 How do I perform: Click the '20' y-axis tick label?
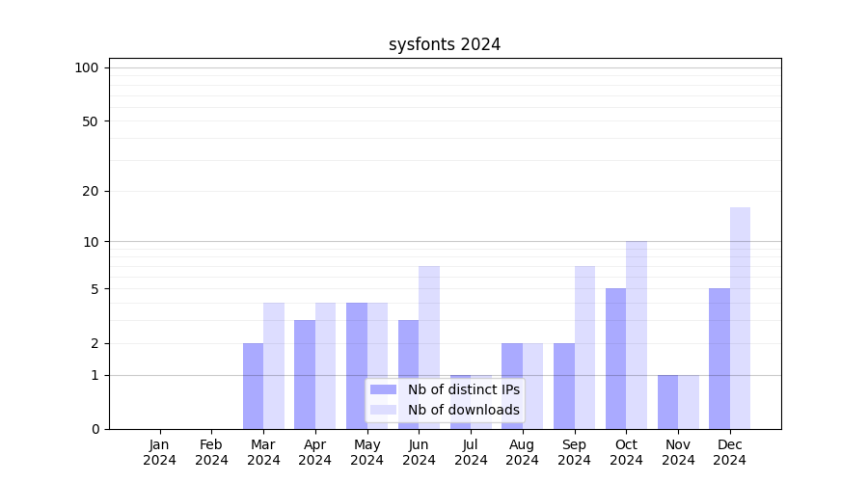(91, 191)
